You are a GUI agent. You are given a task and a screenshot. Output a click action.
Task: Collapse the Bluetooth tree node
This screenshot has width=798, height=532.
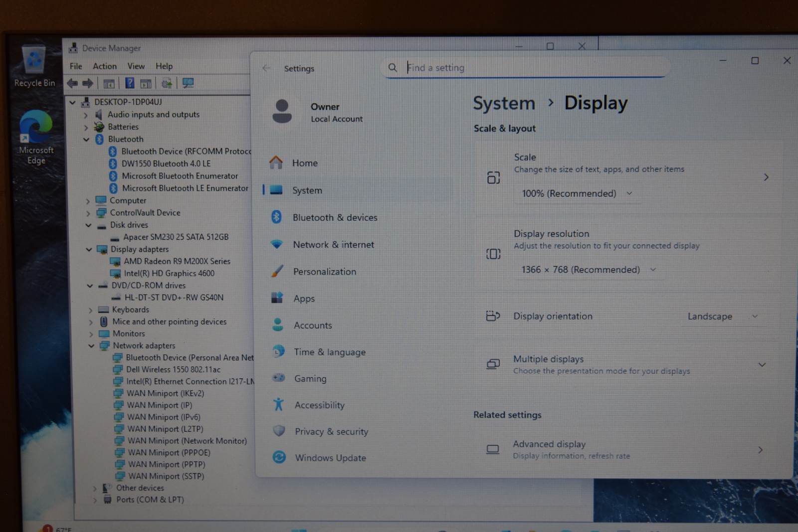coord(86,140)
